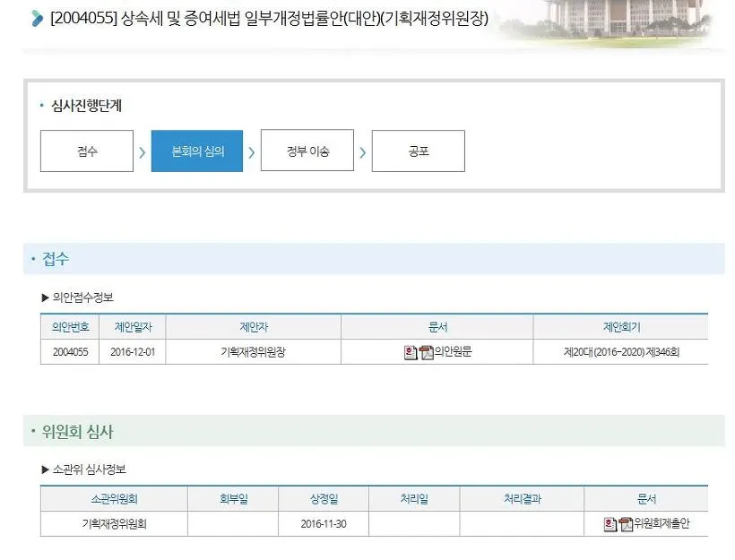Click the 심사진행단계 heading
The image size is (735, 560).
click(86, 106)
